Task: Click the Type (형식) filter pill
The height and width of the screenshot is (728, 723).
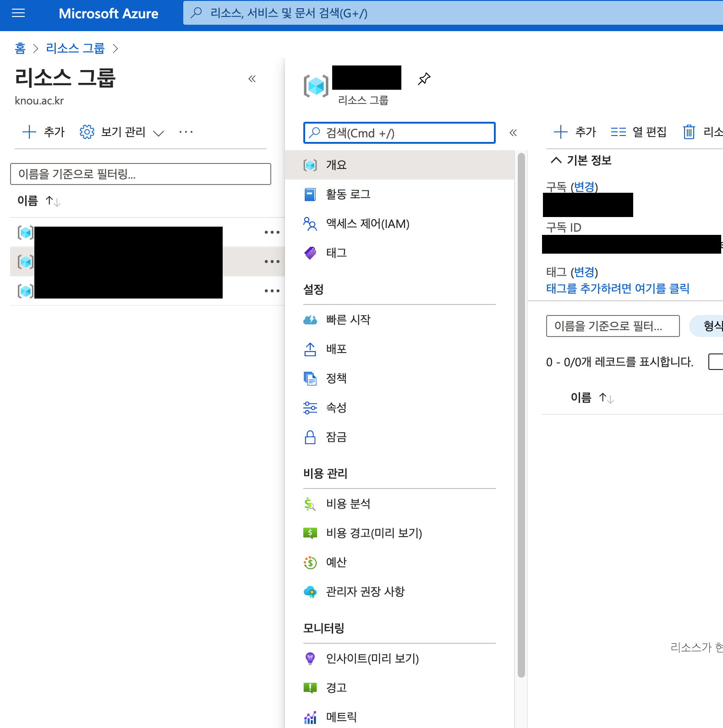Action: click(707, 326)
